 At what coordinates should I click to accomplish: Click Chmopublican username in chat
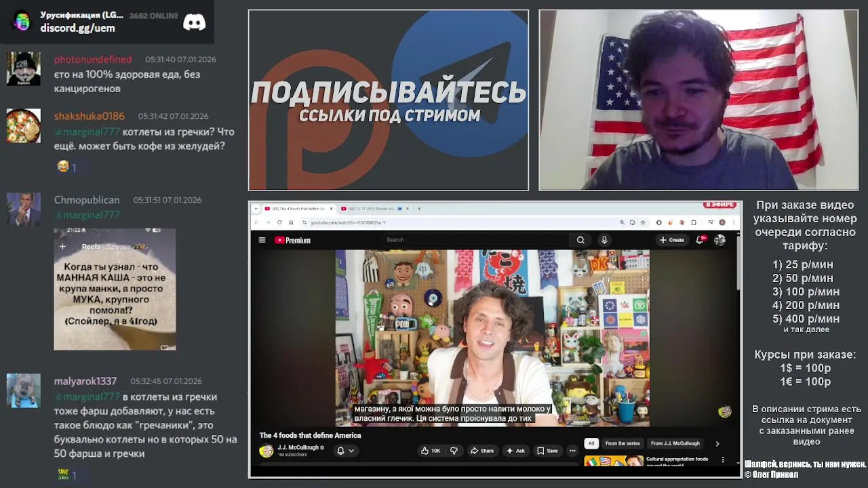click(x=87, y=200)
